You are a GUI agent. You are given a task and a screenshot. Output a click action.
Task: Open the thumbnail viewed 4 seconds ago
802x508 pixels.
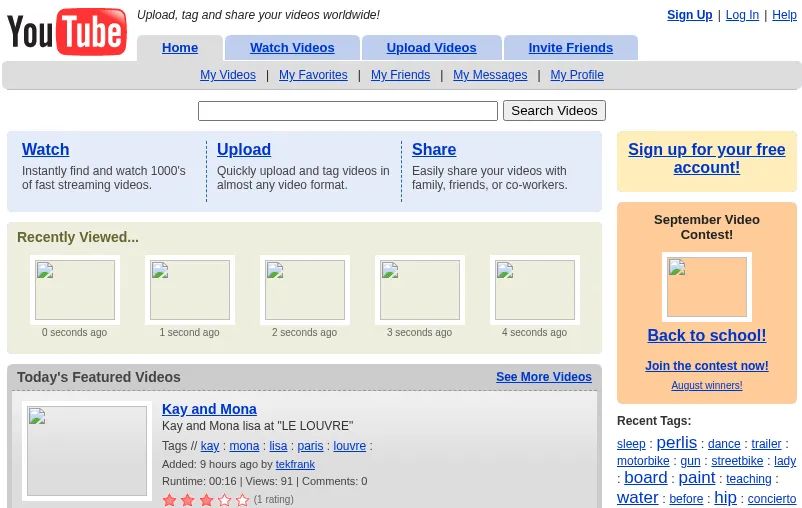[535, 290]
